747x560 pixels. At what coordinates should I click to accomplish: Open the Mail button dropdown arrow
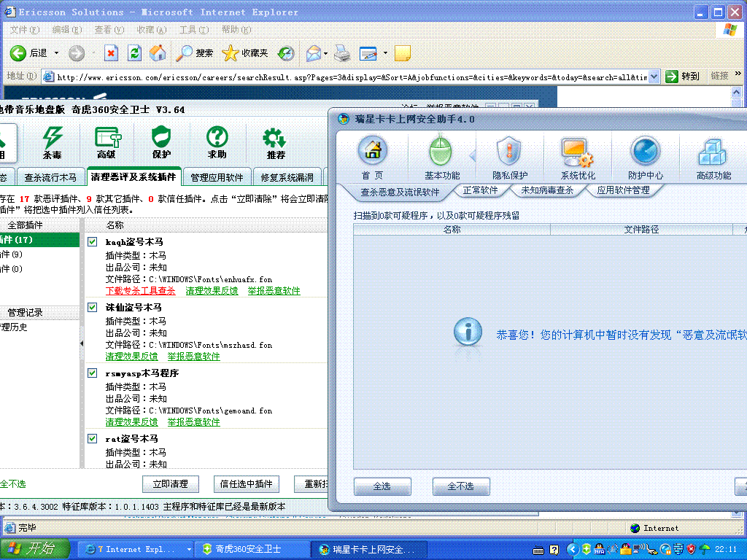pos(325,52)
